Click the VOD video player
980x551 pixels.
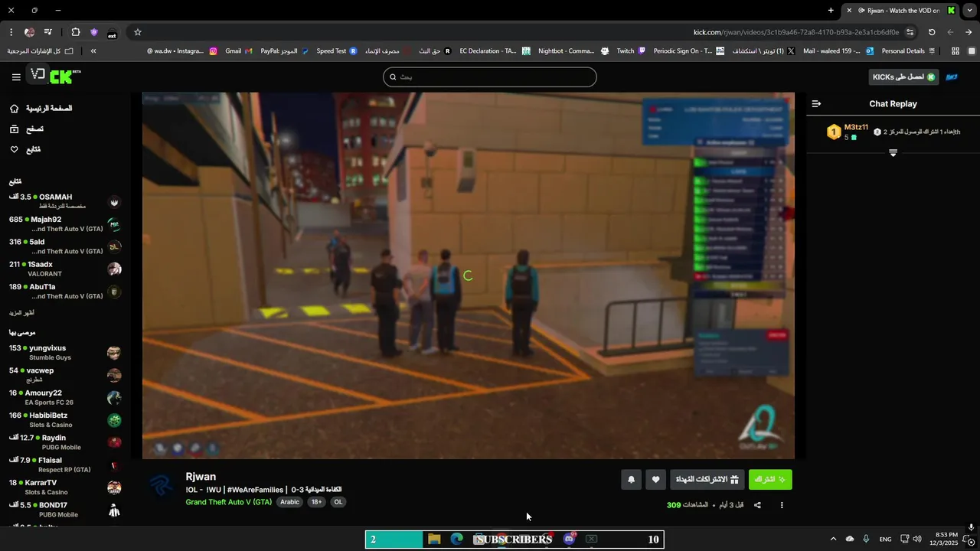click(x=469, y=275)
